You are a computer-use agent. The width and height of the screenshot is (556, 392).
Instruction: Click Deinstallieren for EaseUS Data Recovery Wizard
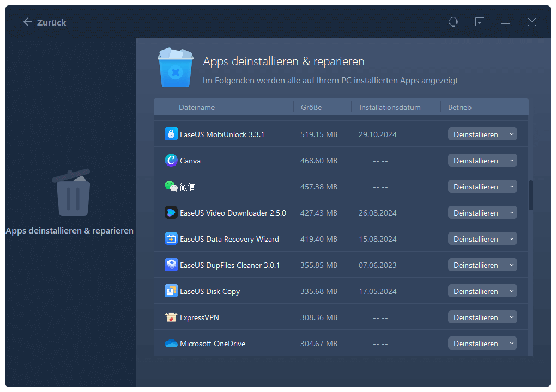[476, 239]
